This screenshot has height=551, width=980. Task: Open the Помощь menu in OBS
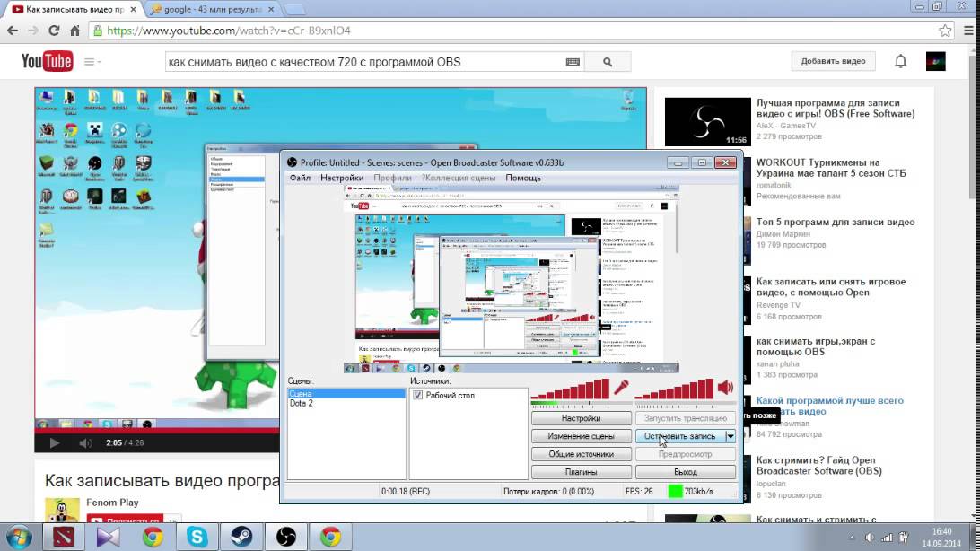pos(523,178)
